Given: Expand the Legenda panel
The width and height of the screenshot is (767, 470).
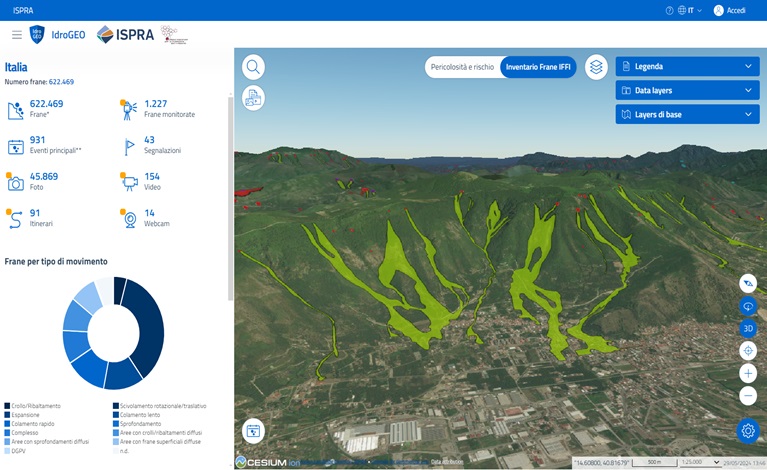Looking at the screenshot, I should pos(687,67).
